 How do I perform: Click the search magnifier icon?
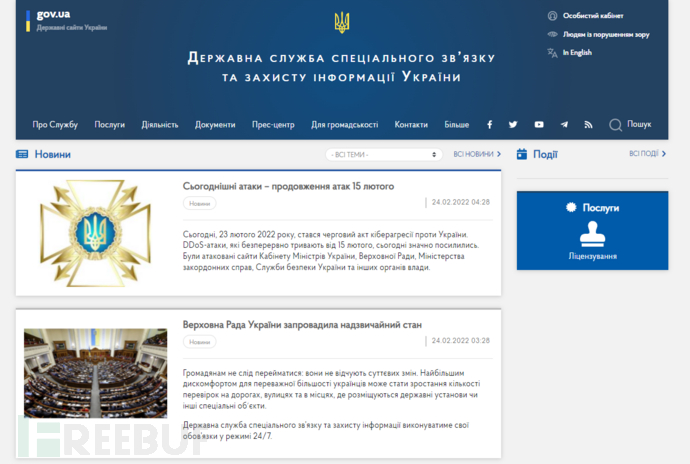[615, 125]
